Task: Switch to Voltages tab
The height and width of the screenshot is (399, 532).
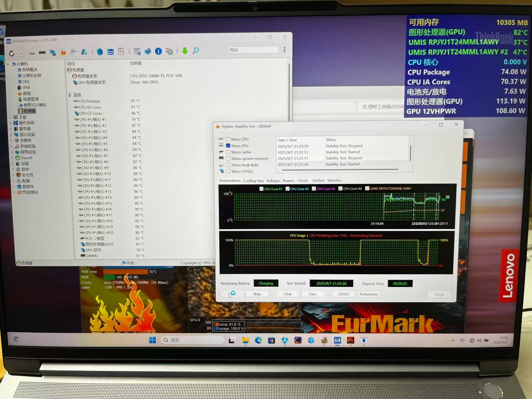Action: tap(273, 181)
